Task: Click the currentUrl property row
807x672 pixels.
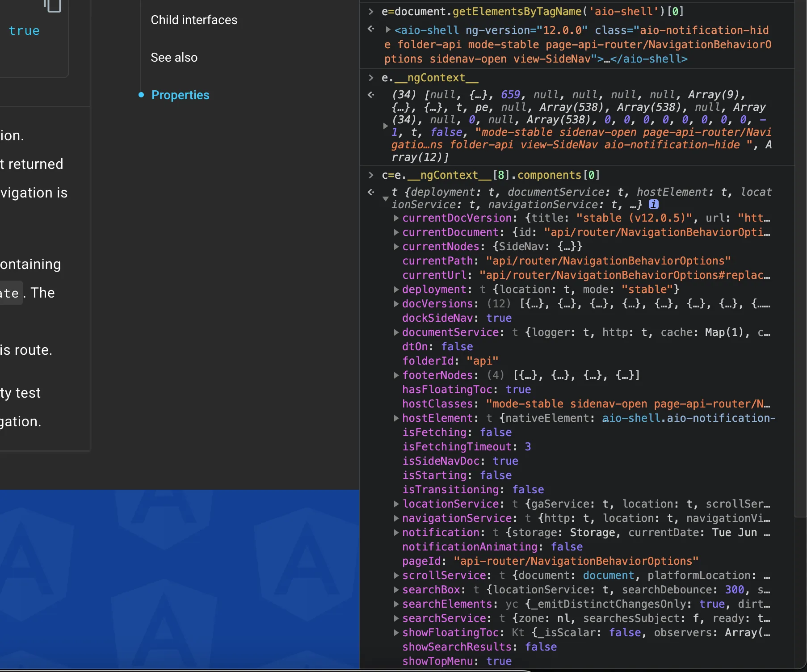Action: (586, 275)
